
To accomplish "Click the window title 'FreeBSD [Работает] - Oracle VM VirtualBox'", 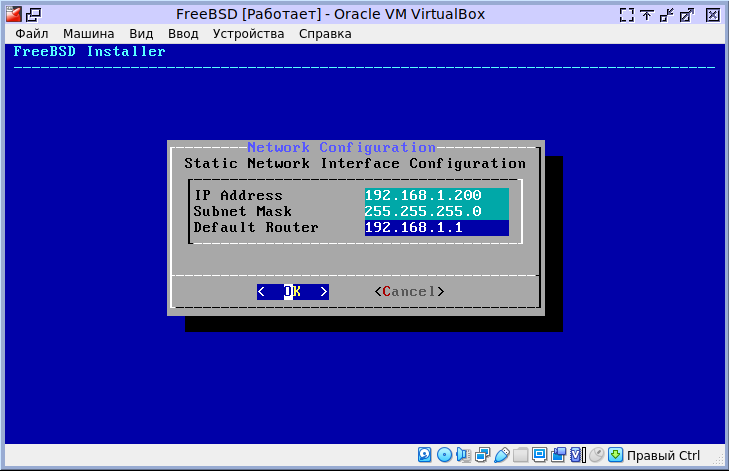I will [x=330, y=14].
